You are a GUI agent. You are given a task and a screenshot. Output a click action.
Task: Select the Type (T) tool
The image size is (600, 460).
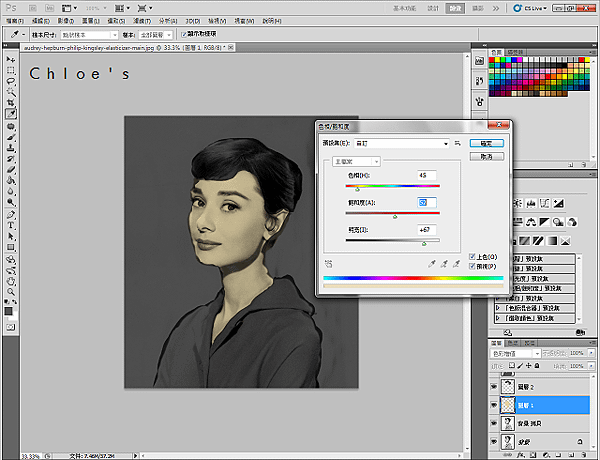pos(11,225)
